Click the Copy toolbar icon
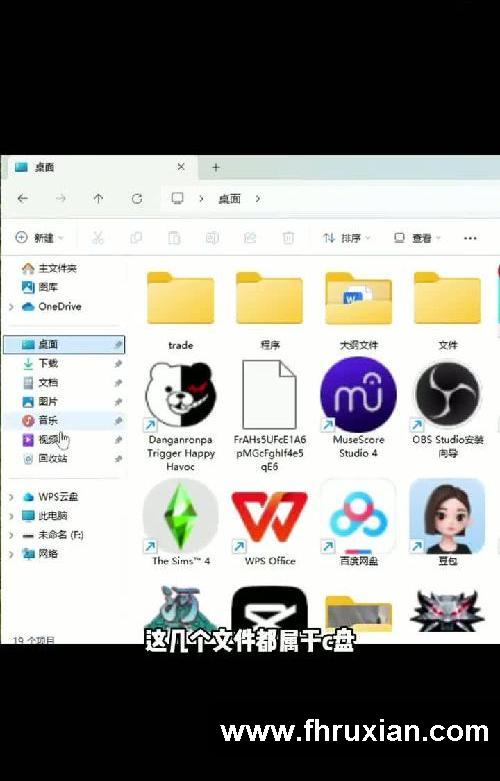 (x=136, y=238)
